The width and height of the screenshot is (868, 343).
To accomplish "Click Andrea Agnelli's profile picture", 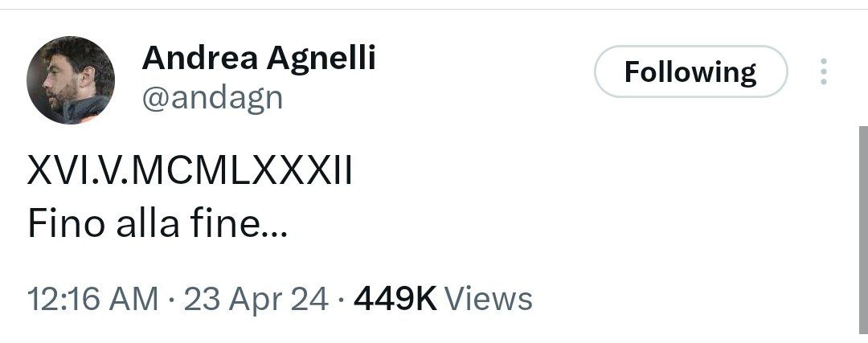I will (x=71, y=80).
